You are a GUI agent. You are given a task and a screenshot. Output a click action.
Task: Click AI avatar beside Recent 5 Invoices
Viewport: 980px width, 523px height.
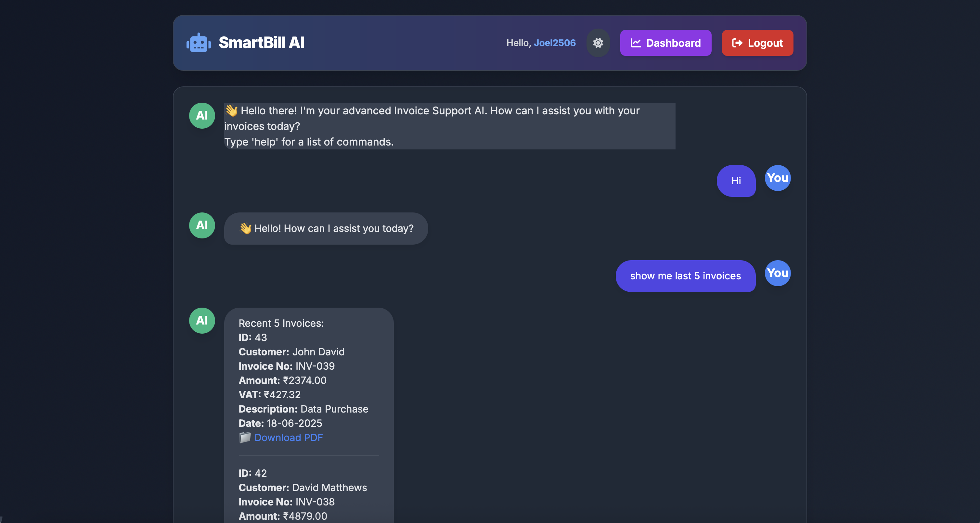202,321
